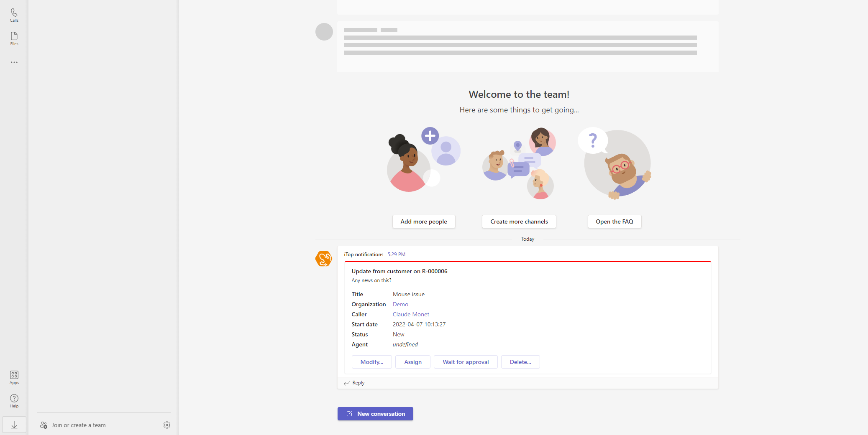The width and height of the screenshot is (868, 435).
Task: Open team settings gear icon
Action: [x=167, y=425]
